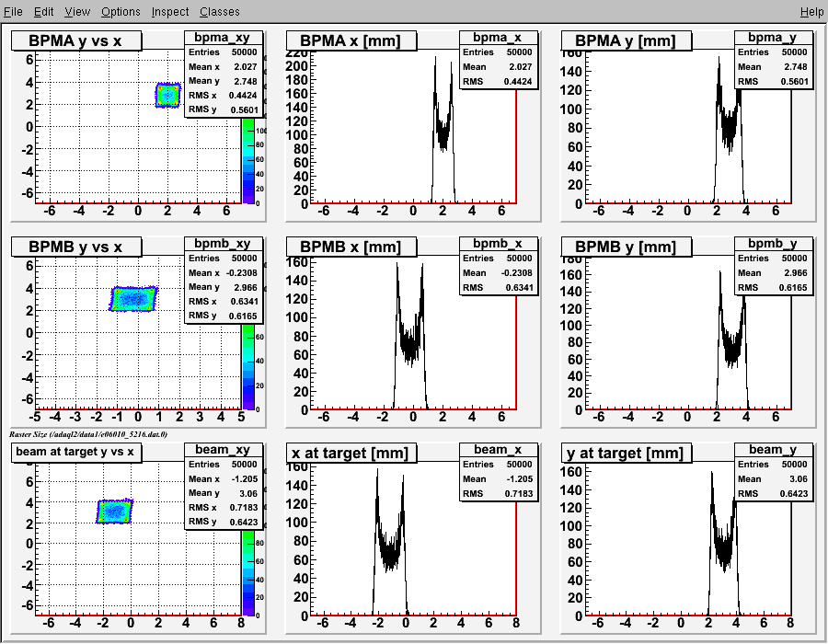The width and height of the screenshot is (828, 644).
Task: Select the 'BPMA y [mm]' plot title
Action: [626, 40]
